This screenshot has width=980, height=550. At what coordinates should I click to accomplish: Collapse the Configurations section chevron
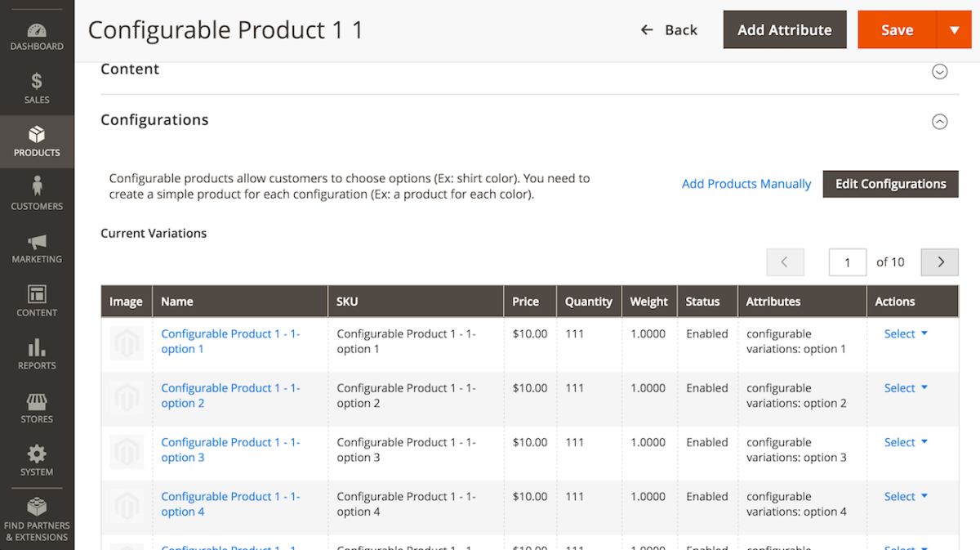pos(939,122)
